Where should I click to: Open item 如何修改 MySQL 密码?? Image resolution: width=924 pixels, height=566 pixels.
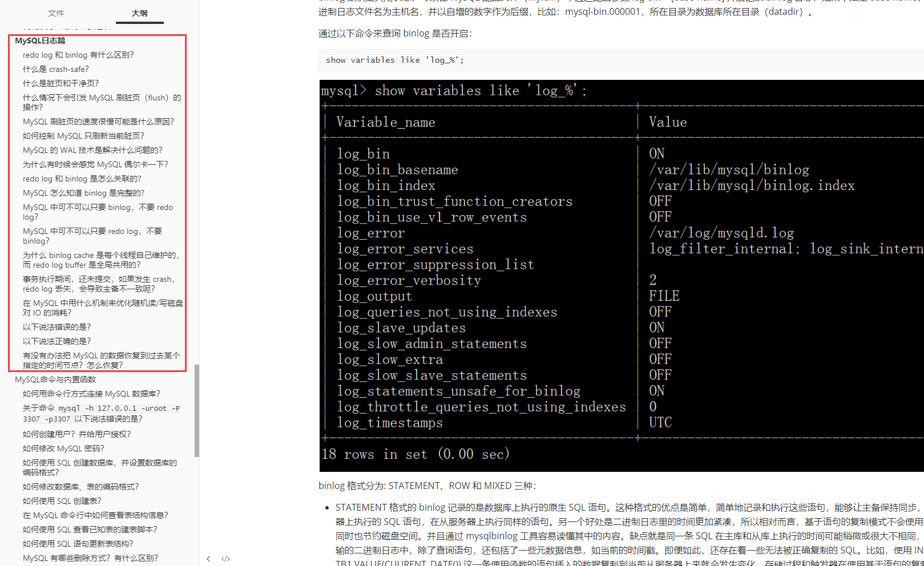tap(64, 448)
